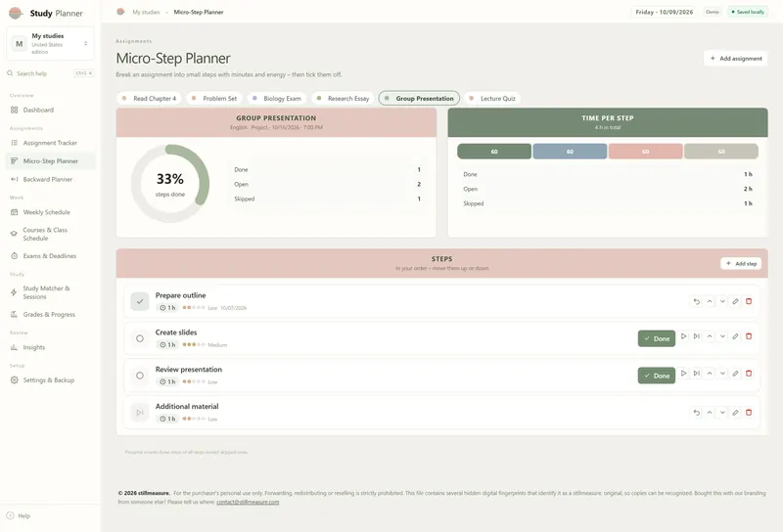The width and height of the screenshot is (783, 532).
Task: Click the blue second time segment
Action: pyautogui.click(x=570, y=152)
